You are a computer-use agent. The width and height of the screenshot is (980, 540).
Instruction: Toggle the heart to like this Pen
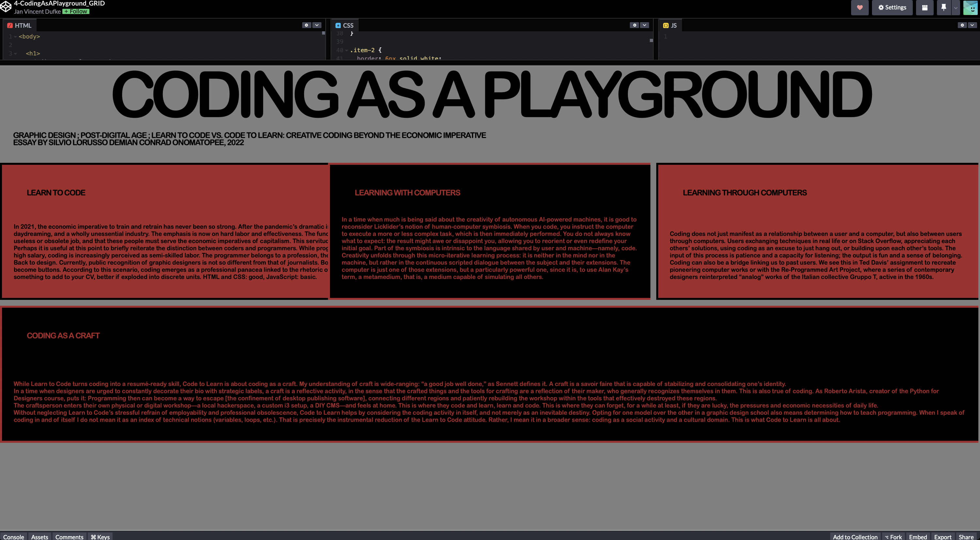[860, 8]
